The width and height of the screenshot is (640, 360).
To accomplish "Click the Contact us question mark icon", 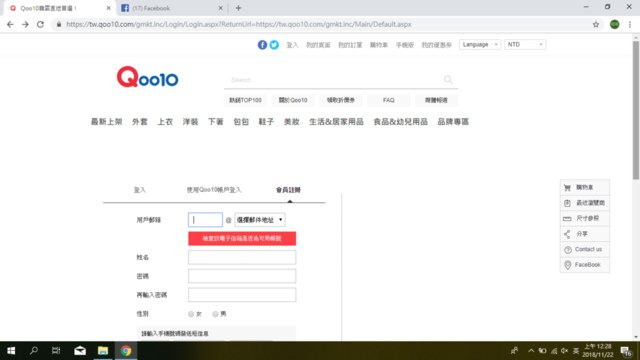I will (567, 249).
